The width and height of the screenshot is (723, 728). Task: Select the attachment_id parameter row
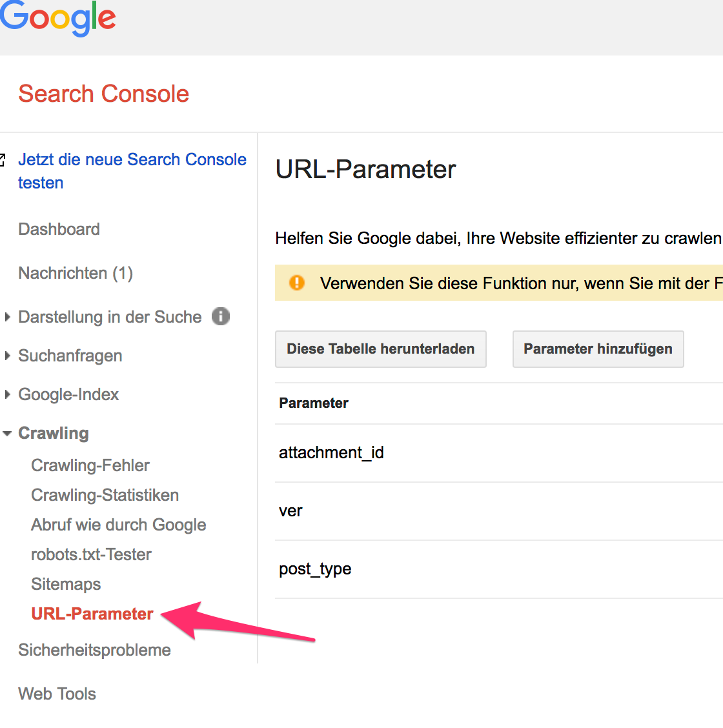point(331,452)
